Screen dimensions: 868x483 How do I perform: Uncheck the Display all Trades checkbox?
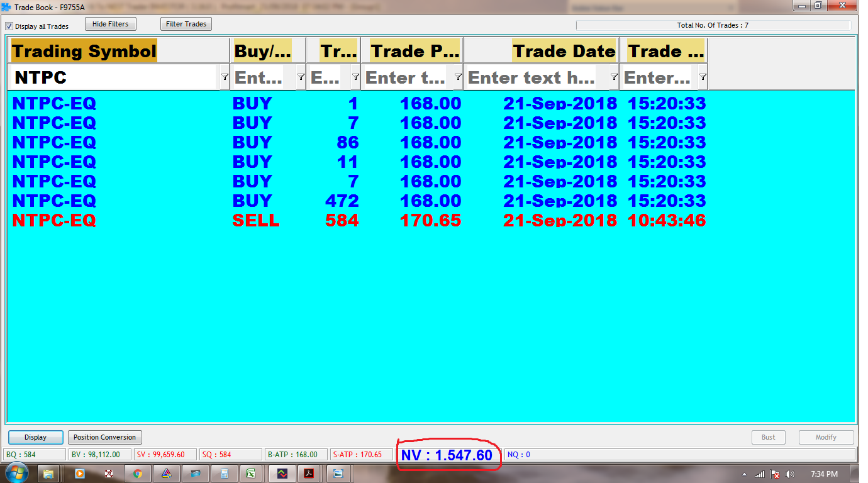(x=9, y=26)
